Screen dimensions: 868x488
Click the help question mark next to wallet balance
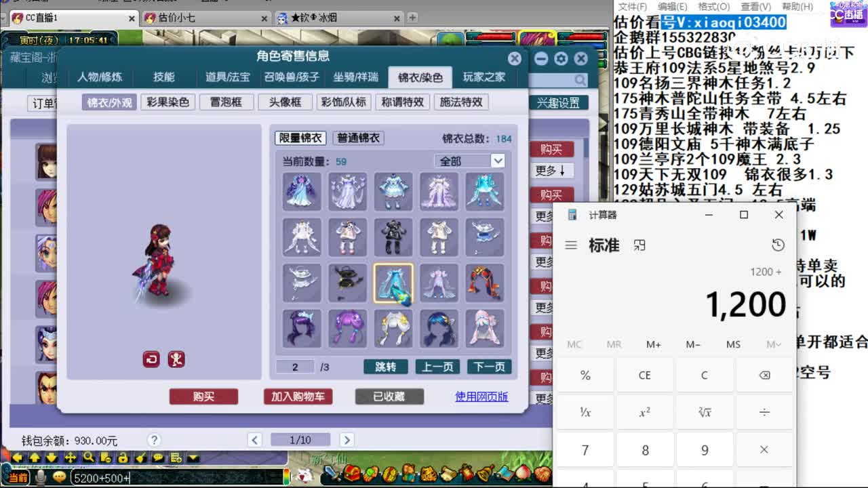154,440
